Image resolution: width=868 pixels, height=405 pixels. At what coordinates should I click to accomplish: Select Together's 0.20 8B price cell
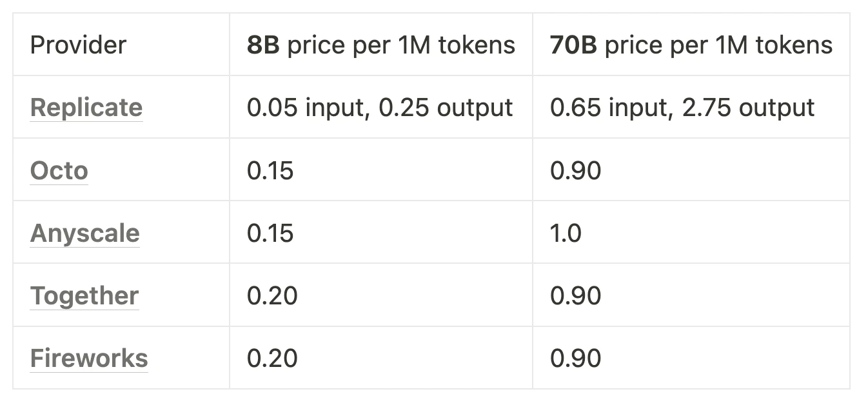click(x=272, y=295)
